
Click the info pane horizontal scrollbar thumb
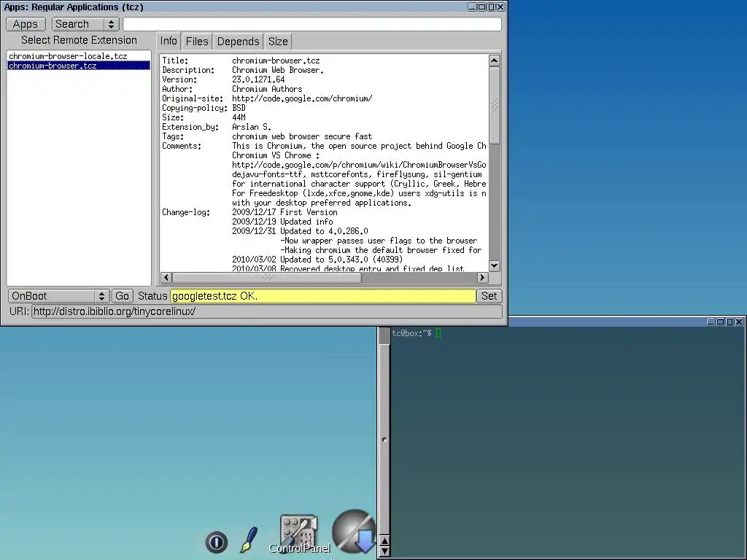[x=267, y=278]
